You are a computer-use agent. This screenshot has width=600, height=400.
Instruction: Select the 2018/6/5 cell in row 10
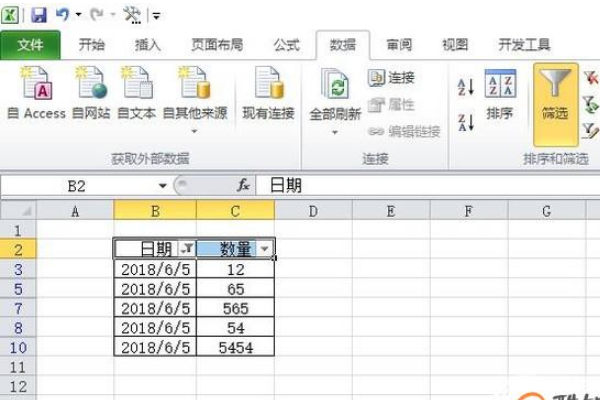click(x=155, y=348)
